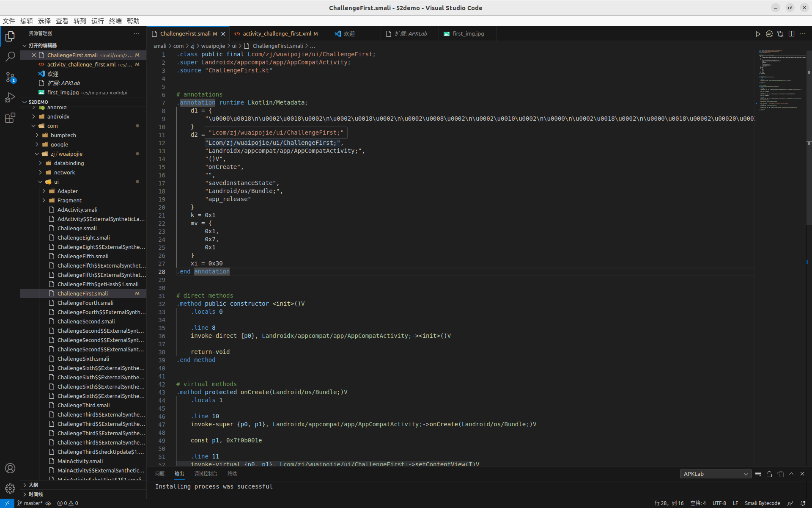
Task: Open the 文件 (File) menu
Action: 9,21
